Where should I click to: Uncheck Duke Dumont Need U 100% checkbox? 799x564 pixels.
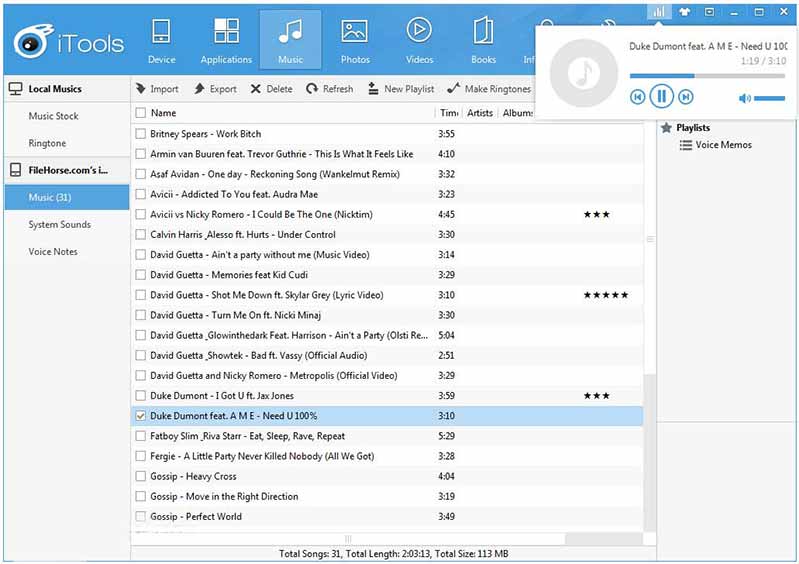click(140, 416)
